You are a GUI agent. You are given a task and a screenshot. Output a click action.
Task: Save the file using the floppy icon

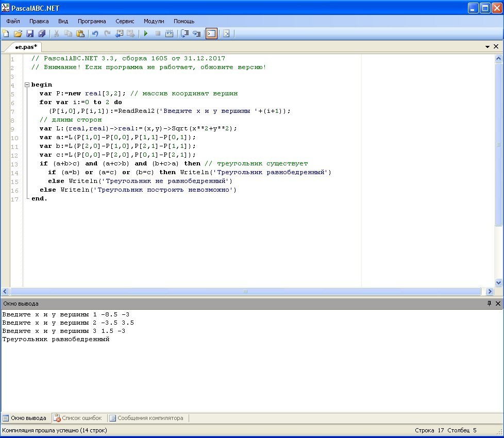30,33
